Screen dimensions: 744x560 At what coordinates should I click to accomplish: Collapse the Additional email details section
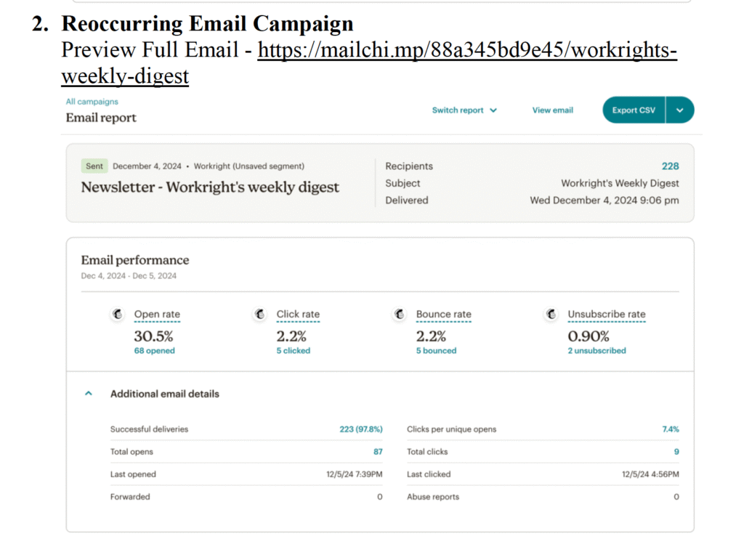coord(89,394)
